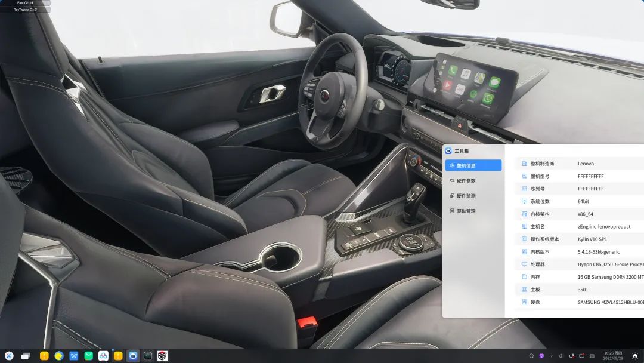Click the active Toolbox taskbar icon
Screen dimensions: 644x363
(x=133, y=356)
